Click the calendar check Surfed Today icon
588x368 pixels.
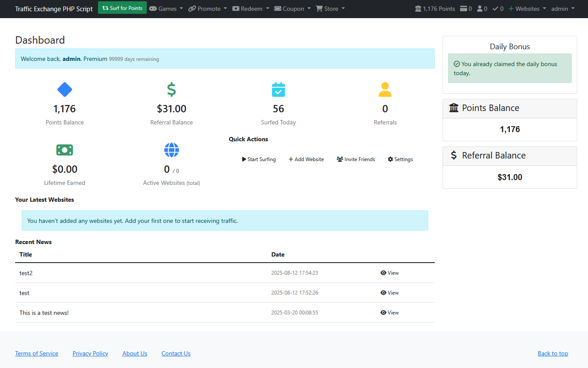278,89
